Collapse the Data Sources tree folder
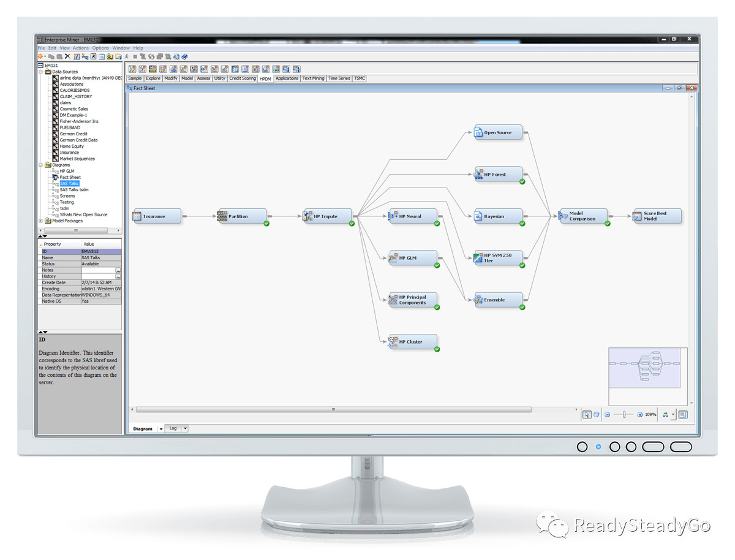 [x=41, y=72]
